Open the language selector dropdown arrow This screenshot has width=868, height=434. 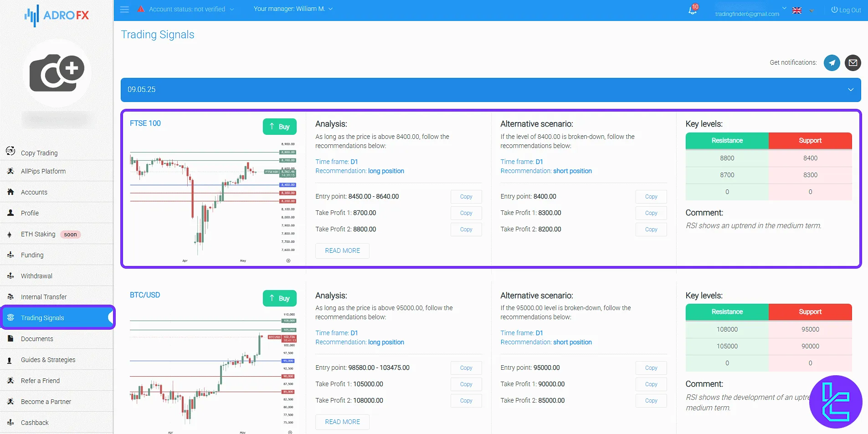pos(811,10)
